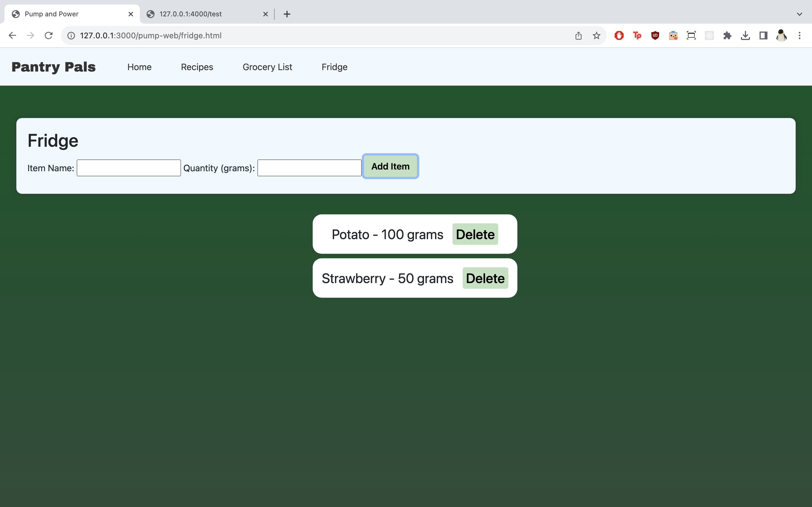This screenshot has height=507, width=812.
Task: Click the Quantity (grams) input box
Action: [x=309, y=168]
